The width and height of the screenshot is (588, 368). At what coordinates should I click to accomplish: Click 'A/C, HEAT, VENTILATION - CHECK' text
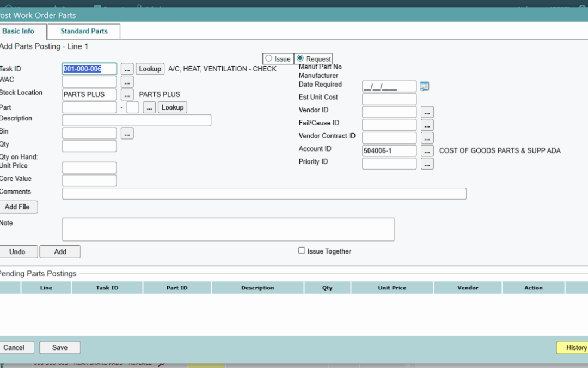pos(222,69)
